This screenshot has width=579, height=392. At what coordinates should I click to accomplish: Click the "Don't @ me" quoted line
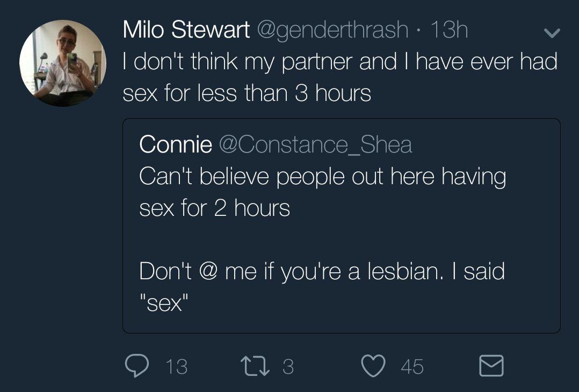(x=321, y=271)
